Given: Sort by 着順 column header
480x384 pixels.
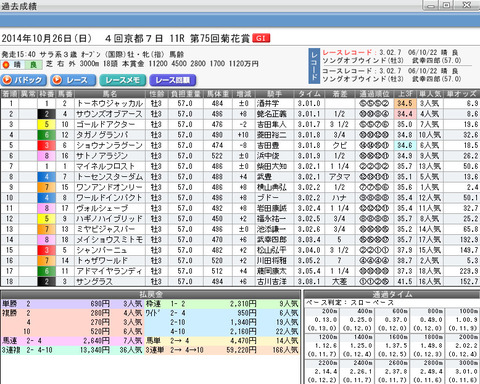Looking at the screenshot, I should [x=9, y=94].
